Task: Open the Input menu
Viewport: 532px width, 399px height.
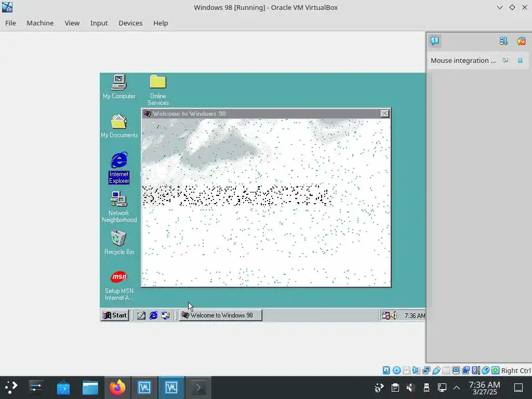Action: click(x=99, y=23)
